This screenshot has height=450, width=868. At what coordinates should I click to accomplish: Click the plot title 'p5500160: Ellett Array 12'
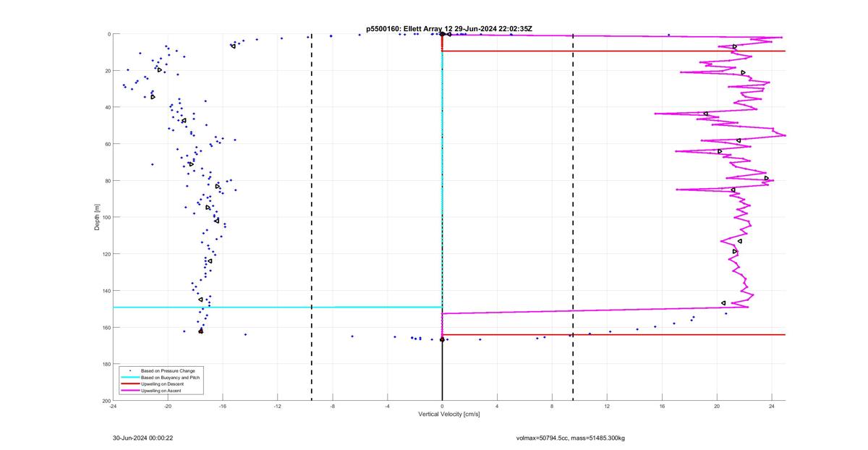click(410, 29)
